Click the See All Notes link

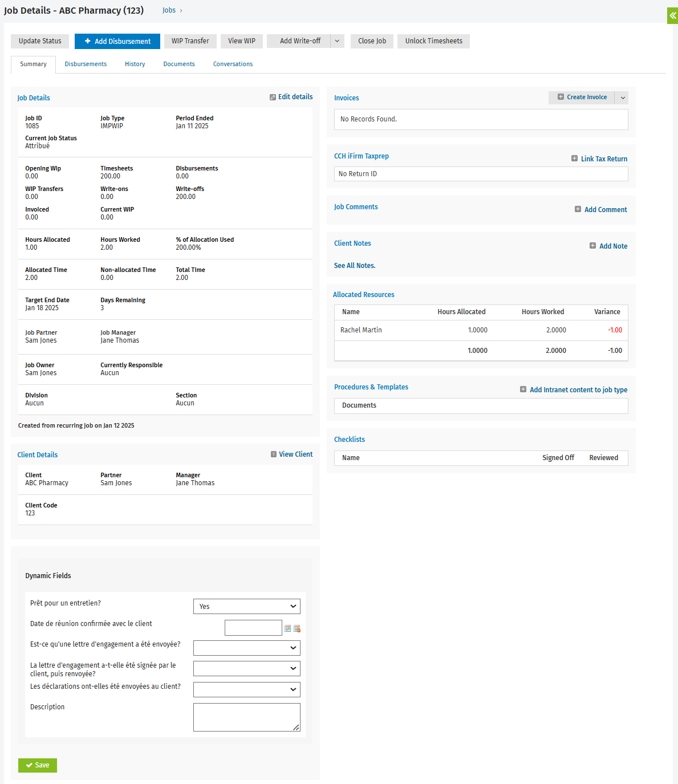tap(355, 266)
